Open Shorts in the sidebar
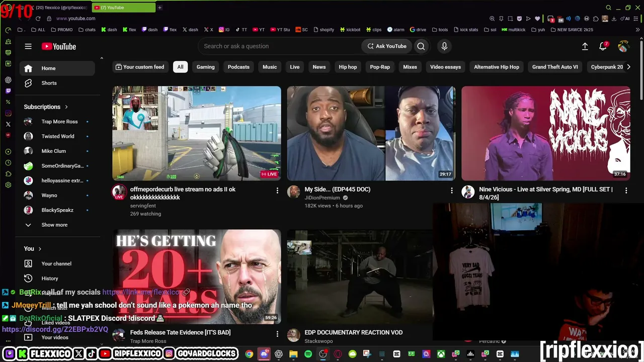This screenshot has height=362, width=644. (x=57, y=83)
